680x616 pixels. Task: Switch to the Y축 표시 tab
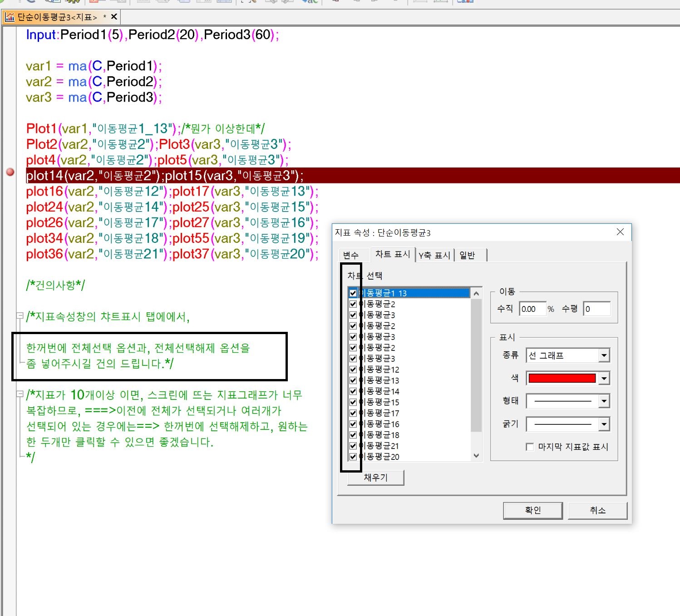[x=434, y=255]
